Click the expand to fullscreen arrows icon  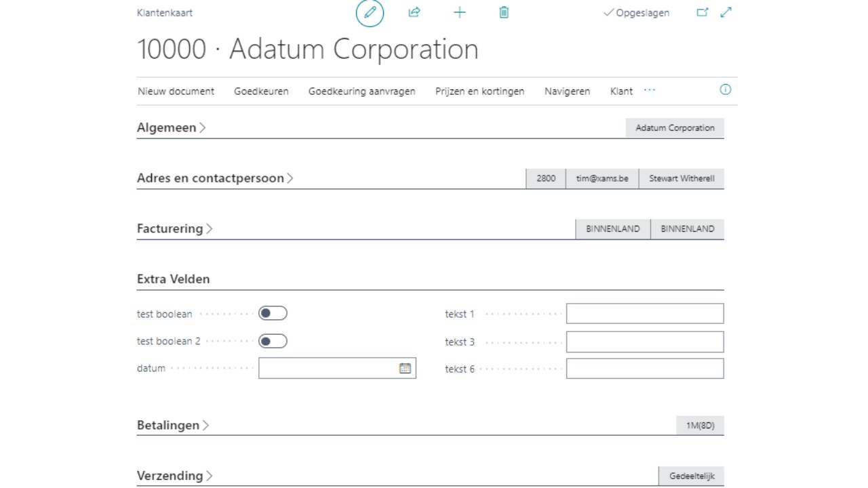tap(726, 12)
